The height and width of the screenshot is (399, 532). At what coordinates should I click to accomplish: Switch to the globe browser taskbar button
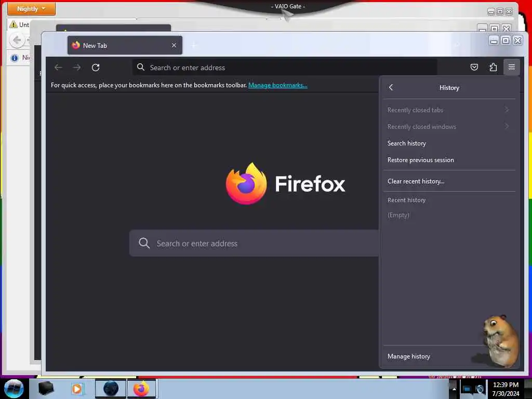tap(111, 389)
